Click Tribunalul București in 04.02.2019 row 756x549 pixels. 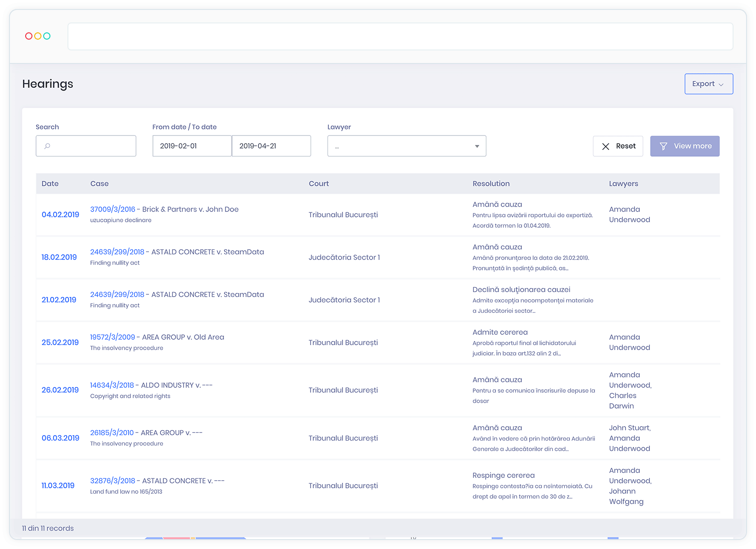point(343,215)
